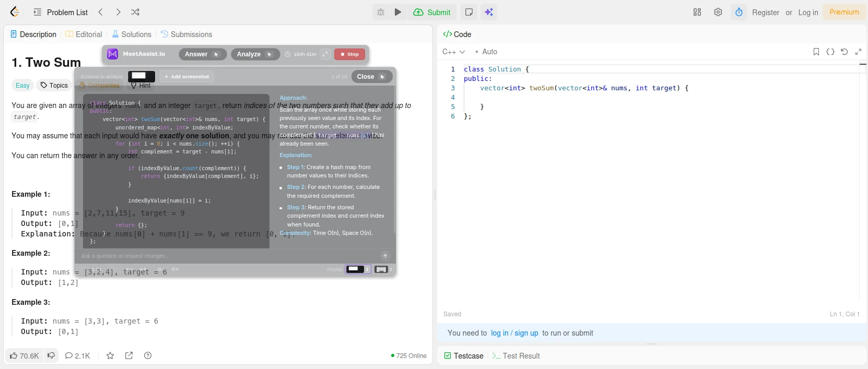Click the Code panel header

(457, 34)
